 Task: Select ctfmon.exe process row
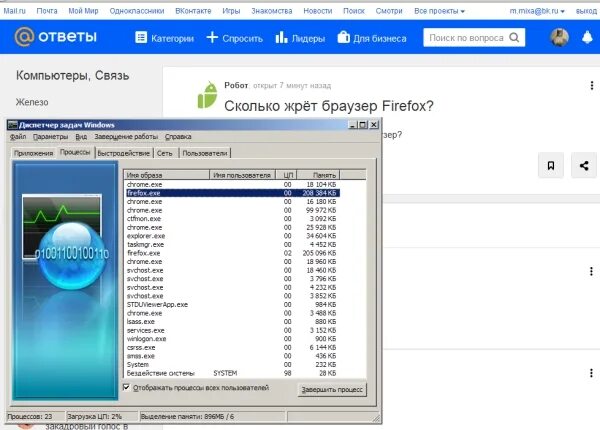click(x=233, y=219)
